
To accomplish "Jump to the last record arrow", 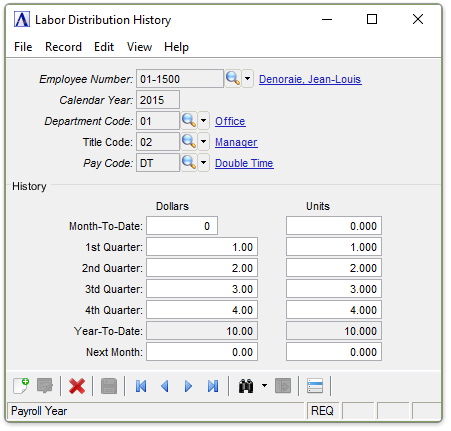I will click(213, 386).
